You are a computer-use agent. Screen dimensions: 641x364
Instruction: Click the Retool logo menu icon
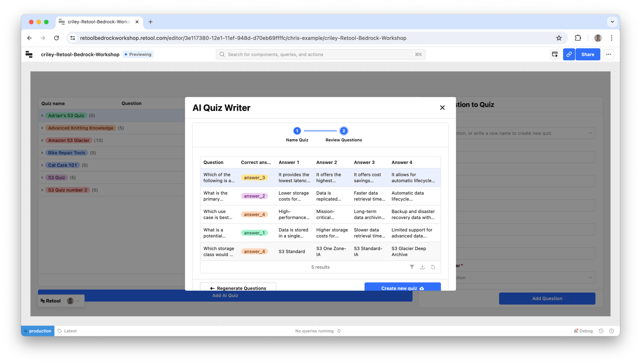click(x=29, y=54)
